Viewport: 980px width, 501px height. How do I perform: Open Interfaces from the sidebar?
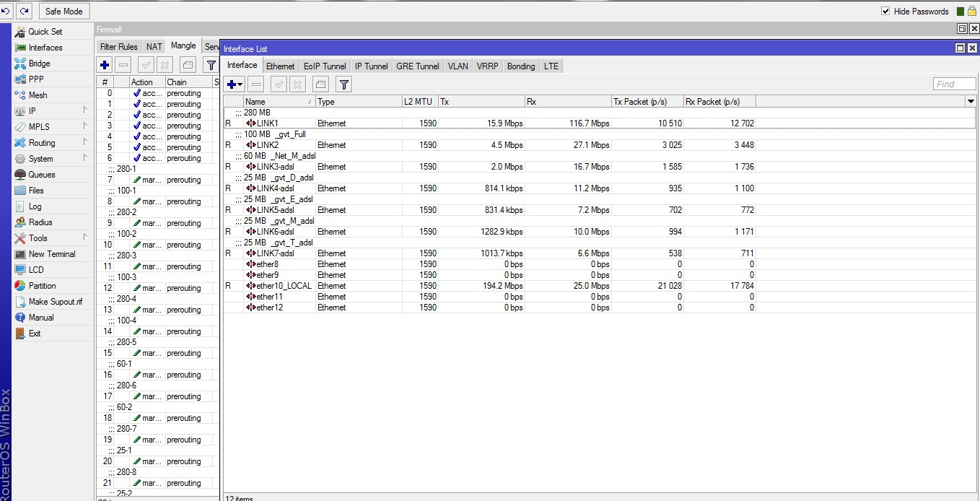coord(45,48)
